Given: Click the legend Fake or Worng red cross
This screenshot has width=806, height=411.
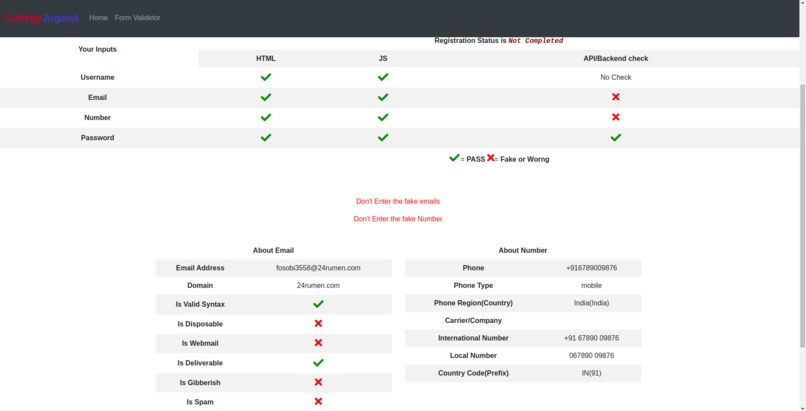Looking at the screenshot, I should [490, 158].
